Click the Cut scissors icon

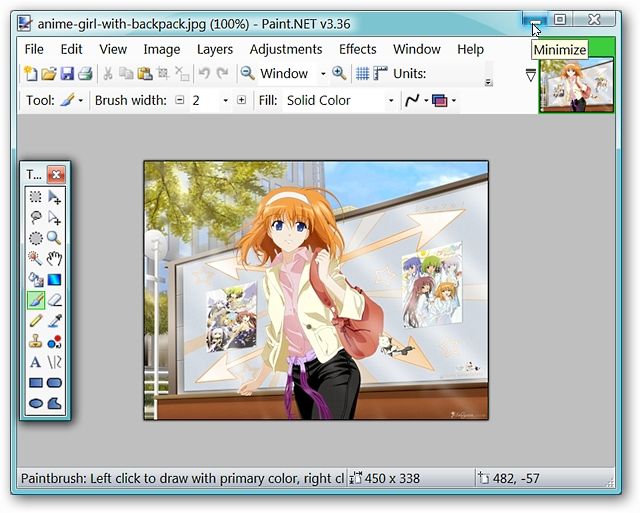point(108,74)
